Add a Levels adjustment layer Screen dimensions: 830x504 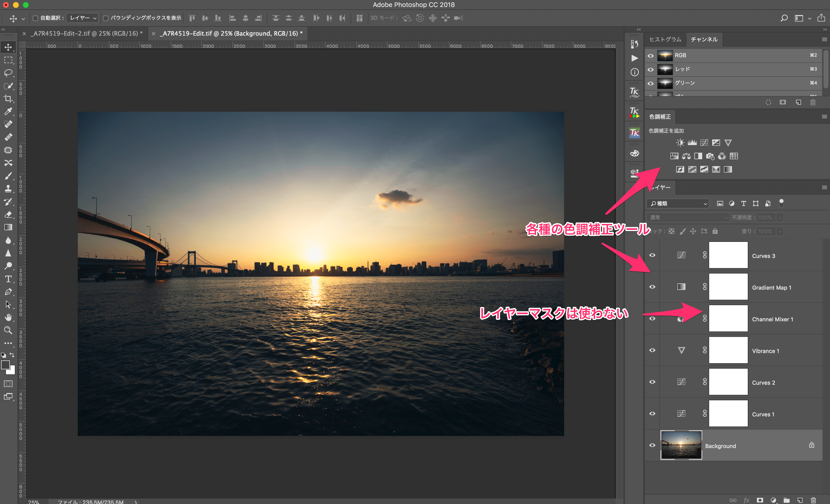click(692, 143)
